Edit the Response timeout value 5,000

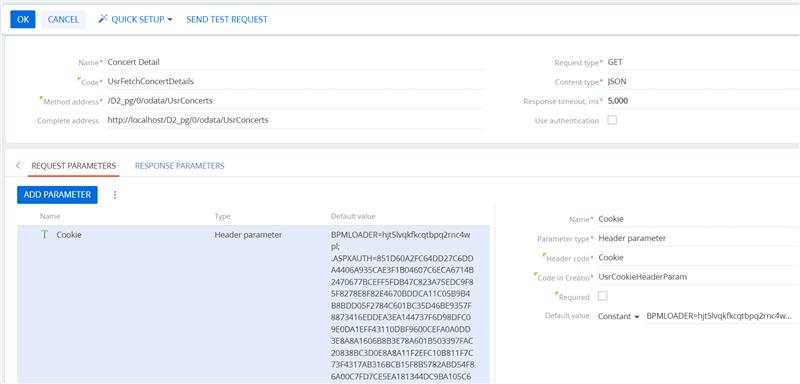(x=703, y=101)
